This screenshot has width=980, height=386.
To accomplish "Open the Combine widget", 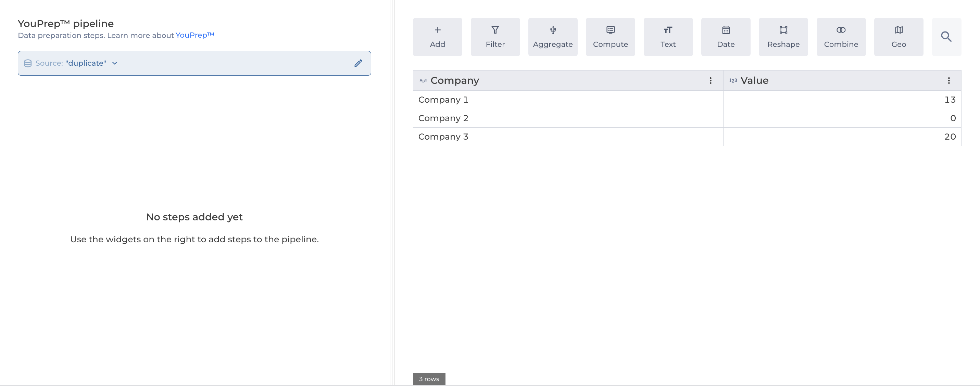I will point(841,37).
